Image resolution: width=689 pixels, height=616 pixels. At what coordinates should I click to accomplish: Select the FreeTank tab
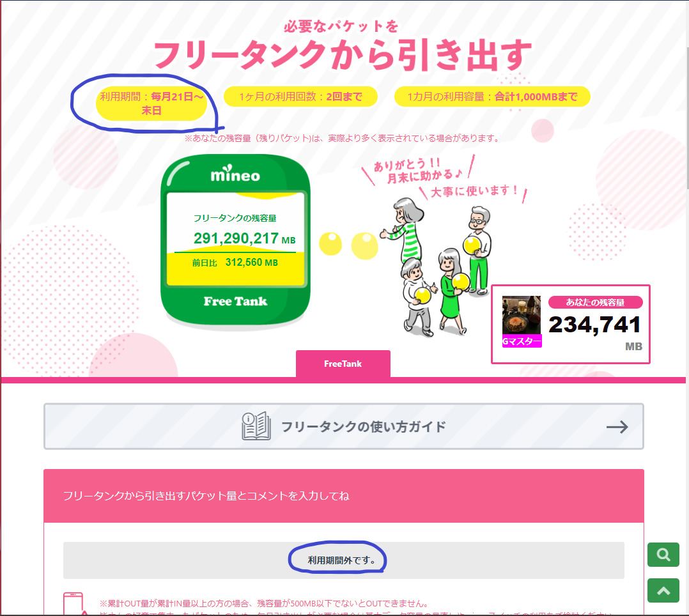point(343,364)
